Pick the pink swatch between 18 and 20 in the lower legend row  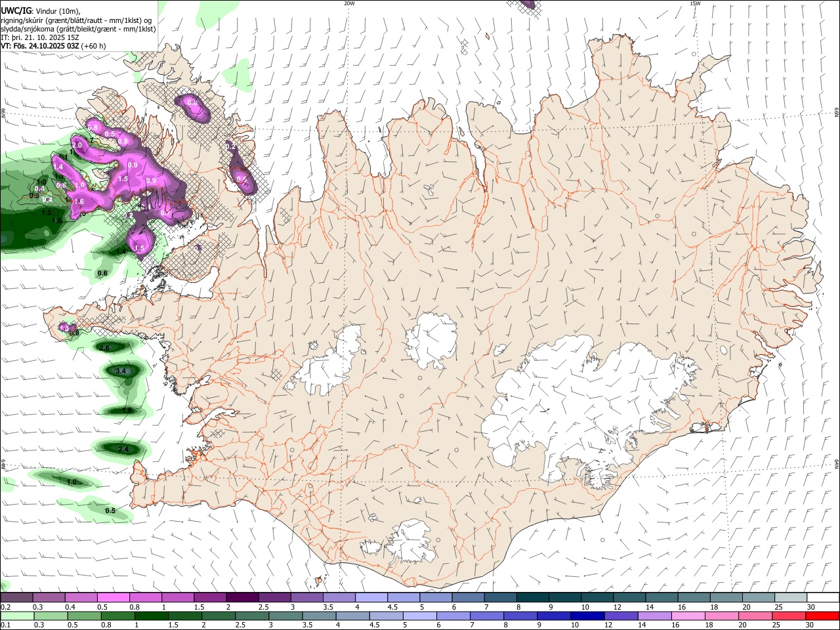point(721,616)
